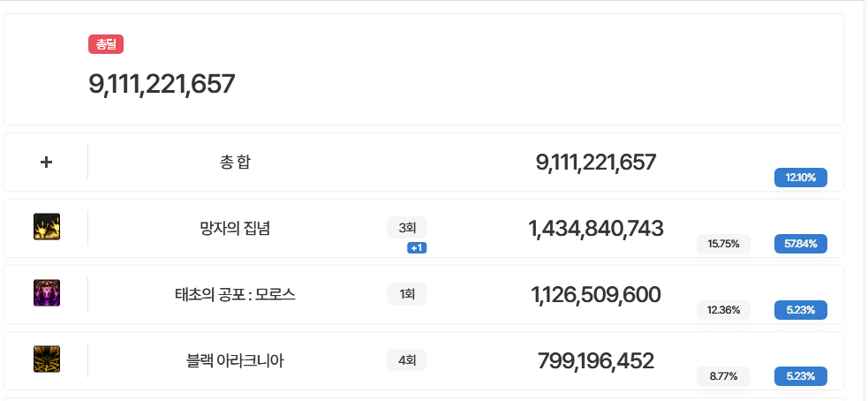Click the 망자의 집념 skill icon
Screen dimensions: 868x401
[x=47, y=226]
